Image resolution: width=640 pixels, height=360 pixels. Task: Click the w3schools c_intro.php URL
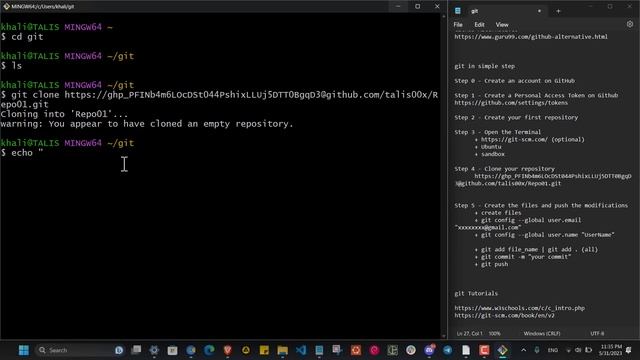[520, 308]
